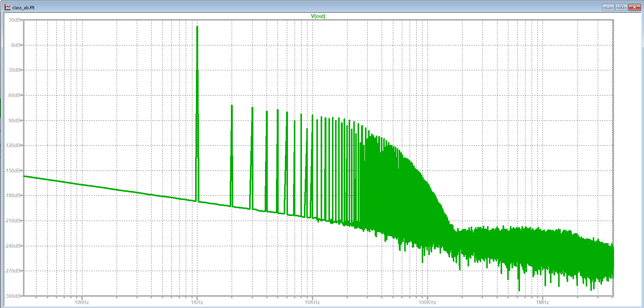Minimize the class_ab.fft window
This screenshot has width=644, height=308.
point(608,7)
